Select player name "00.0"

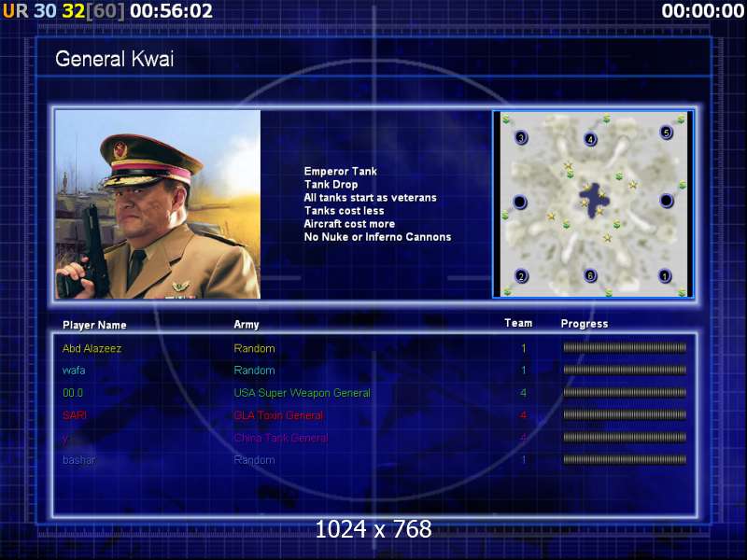click(x=73, y=393)
